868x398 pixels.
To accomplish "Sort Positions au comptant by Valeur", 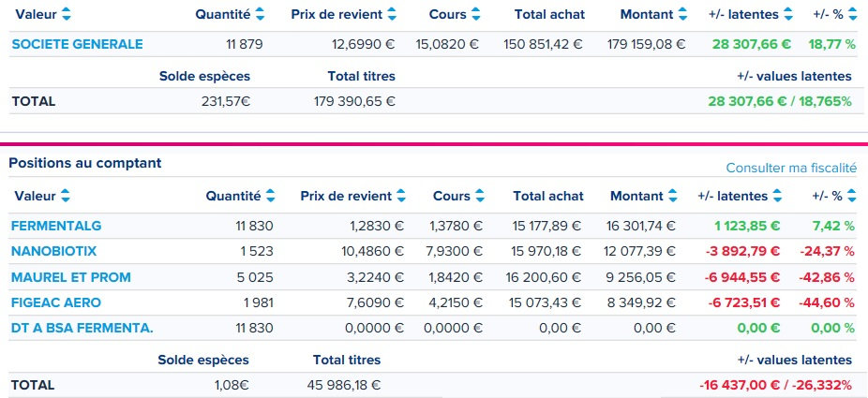I will (66, 196).
